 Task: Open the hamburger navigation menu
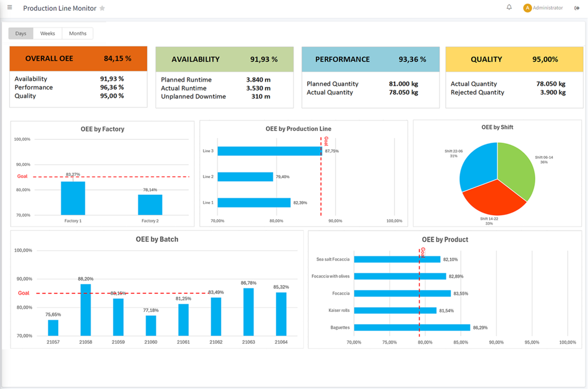pos(10,8)
